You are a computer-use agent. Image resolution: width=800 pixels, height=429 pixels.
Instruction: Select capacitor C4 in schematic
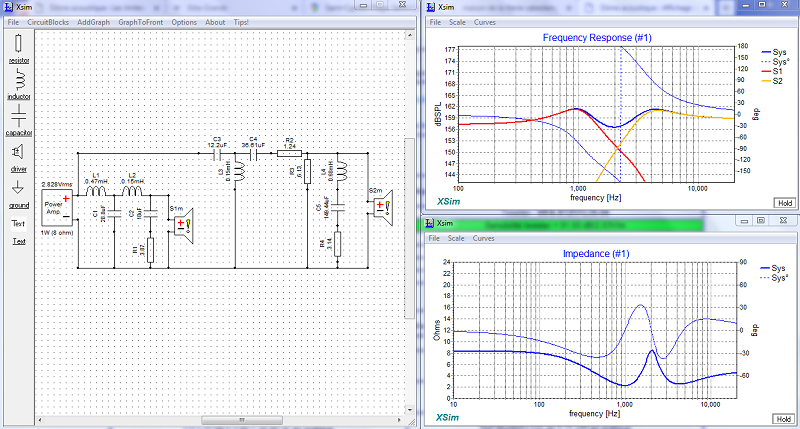point(253,153)
